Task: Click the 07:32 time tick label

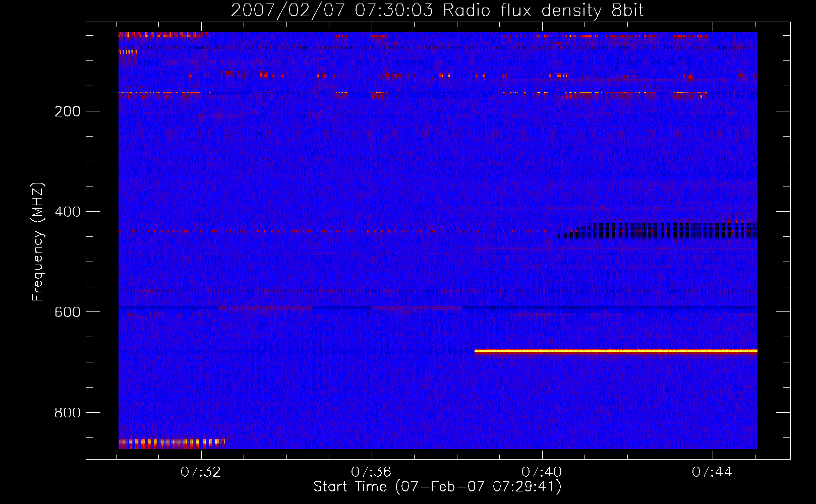Action: (x=201, y=472)
